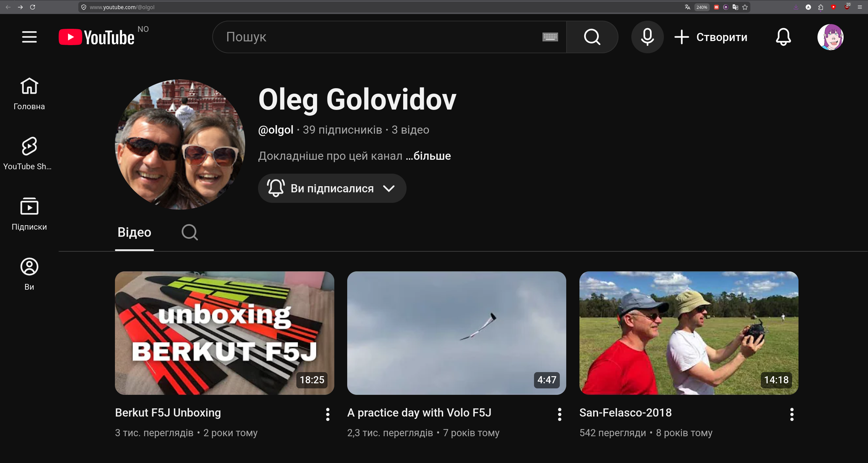This screenshot has height=463, width=868.
Task: Open options menu for Berkut F5J Unboxing
Action: click(x=328, y=414)
